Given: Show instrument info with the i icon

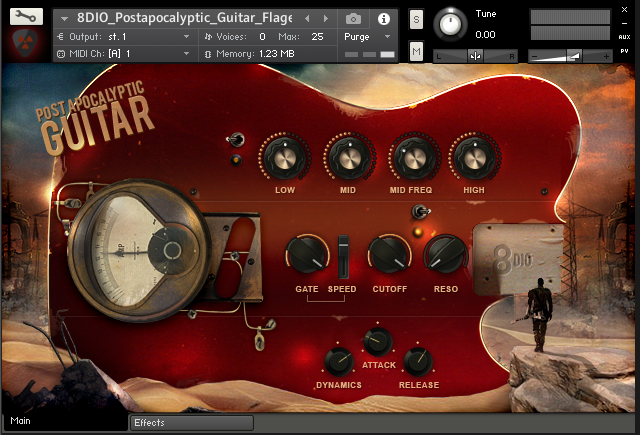Looking at the screenshot, I should 384,19.
